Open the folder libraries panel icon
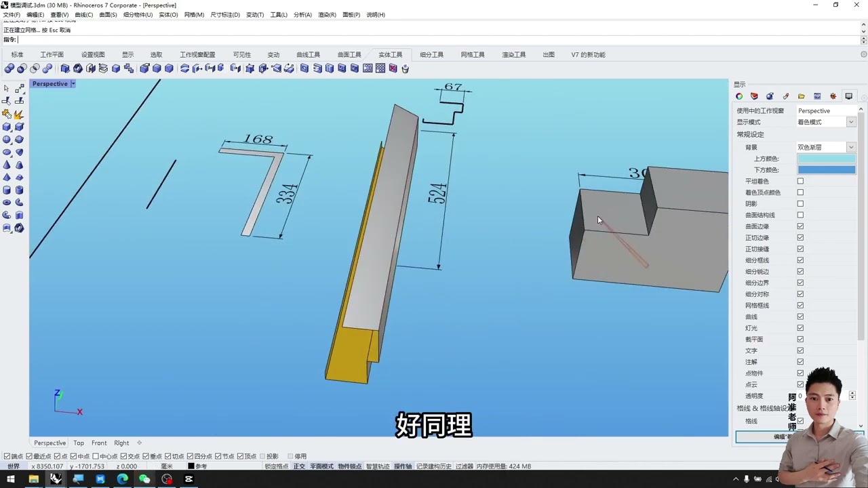 (x=802, y=96)
